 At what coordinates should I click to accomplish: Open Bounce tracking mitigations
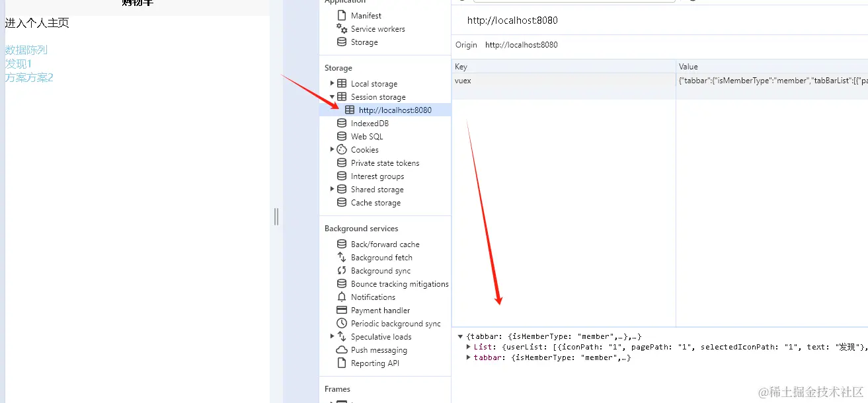click(400, 283)
